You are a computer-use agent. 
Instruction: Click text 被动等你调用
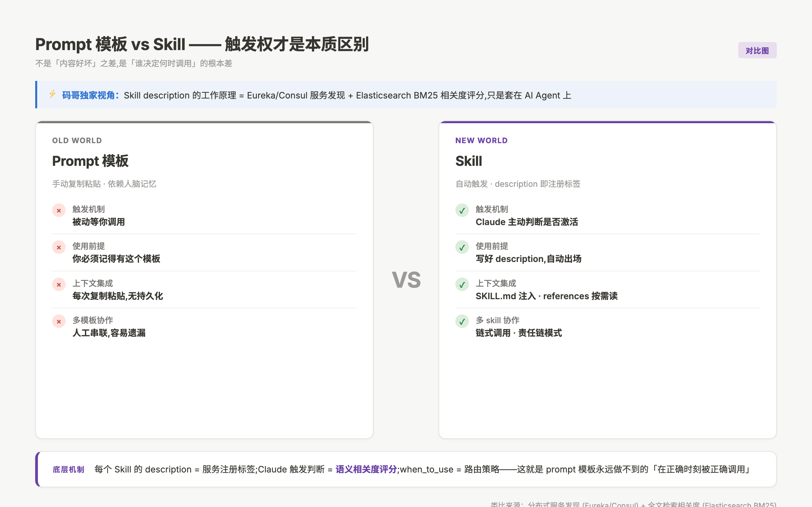click(x=99, y=222)
